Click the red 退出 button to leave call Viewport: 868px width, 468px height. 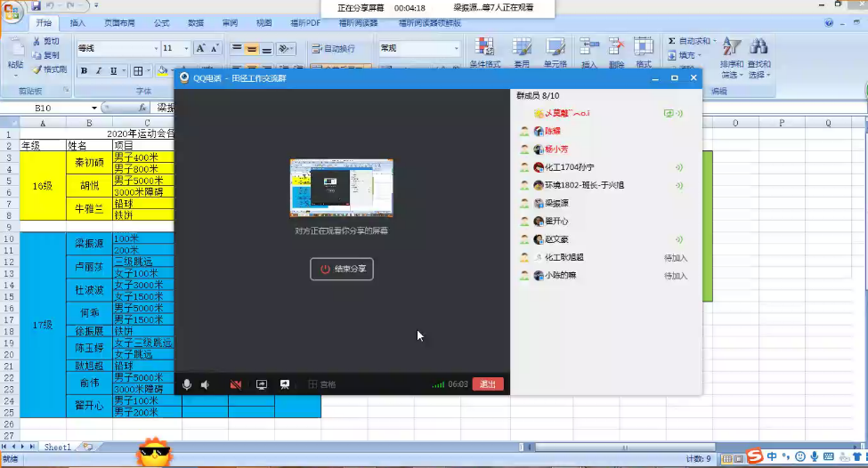click(487, 384)
